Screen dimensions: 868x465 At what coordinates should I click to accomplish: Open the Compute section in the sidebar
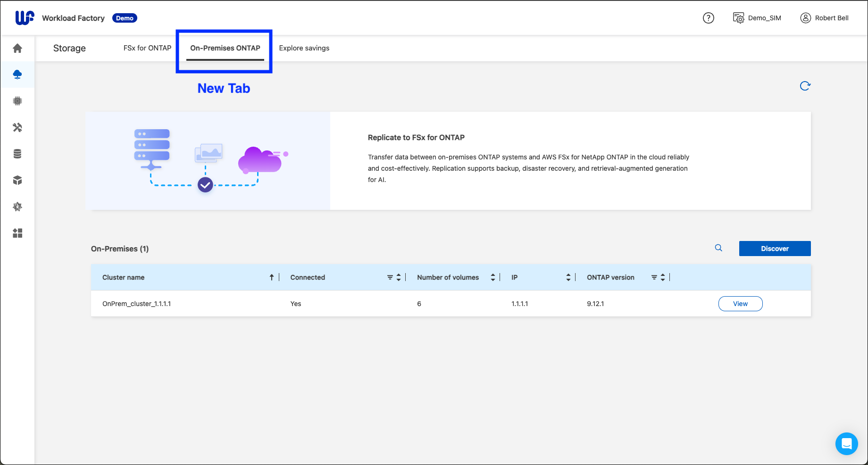tap(17, 100)
